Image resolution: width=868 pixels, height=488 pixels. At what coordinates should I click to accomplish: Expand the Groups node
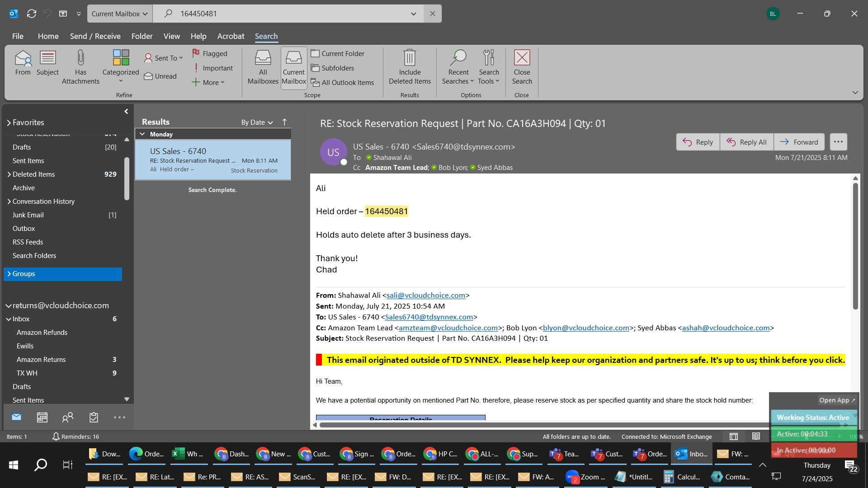click(9, 274)
